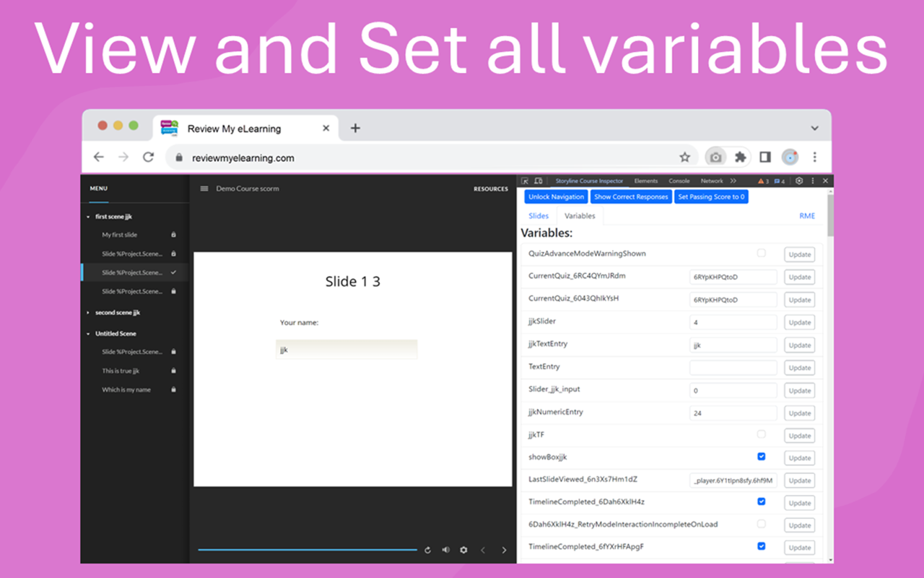Expand the second scene jjk section
Viewport: 924px width, 578px height.
[x=88, y=313]
